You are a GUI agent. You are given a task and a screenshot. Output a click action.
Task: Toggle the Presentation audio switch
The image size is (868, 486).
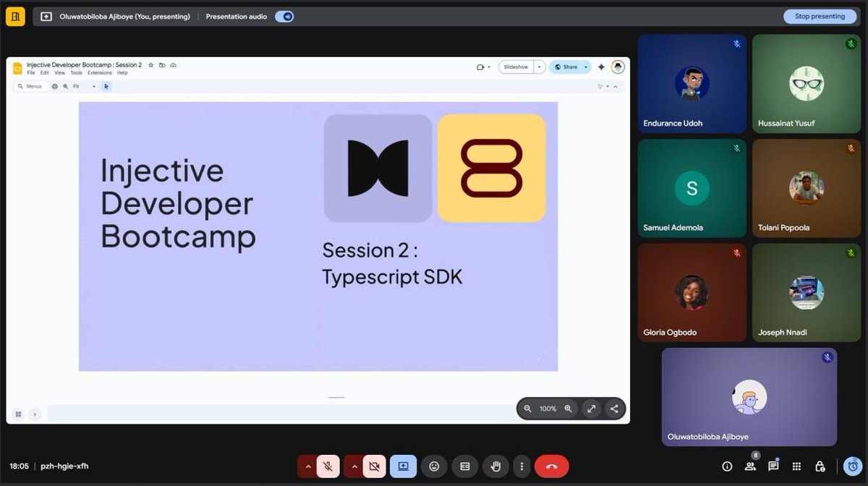(284, 16)
